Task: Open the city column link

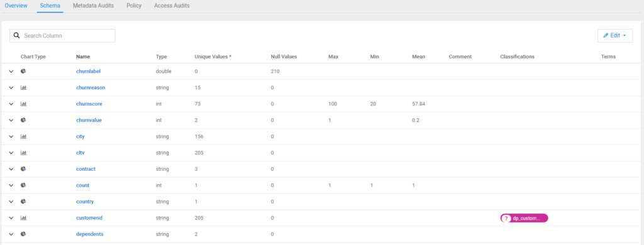Action: 80,136
